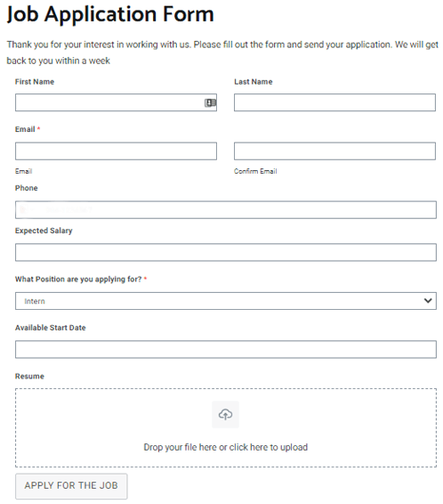Viewport: 443px width, 504px height.
Task: Click the "First Name" field label
Action: (x=35, y=82)
